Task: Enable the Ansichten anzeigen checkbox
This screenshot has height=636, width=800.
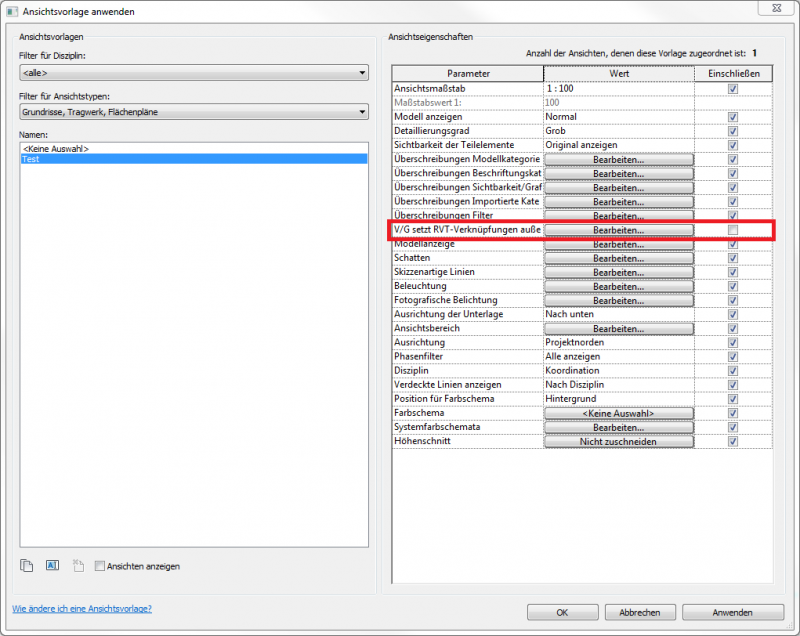Action: (100, 566)
